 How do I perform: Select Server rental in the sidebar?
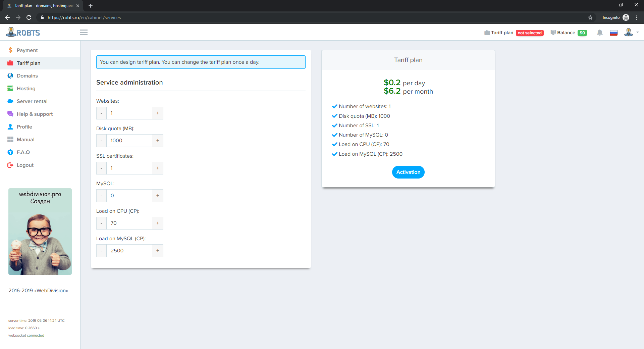(32, 101)
